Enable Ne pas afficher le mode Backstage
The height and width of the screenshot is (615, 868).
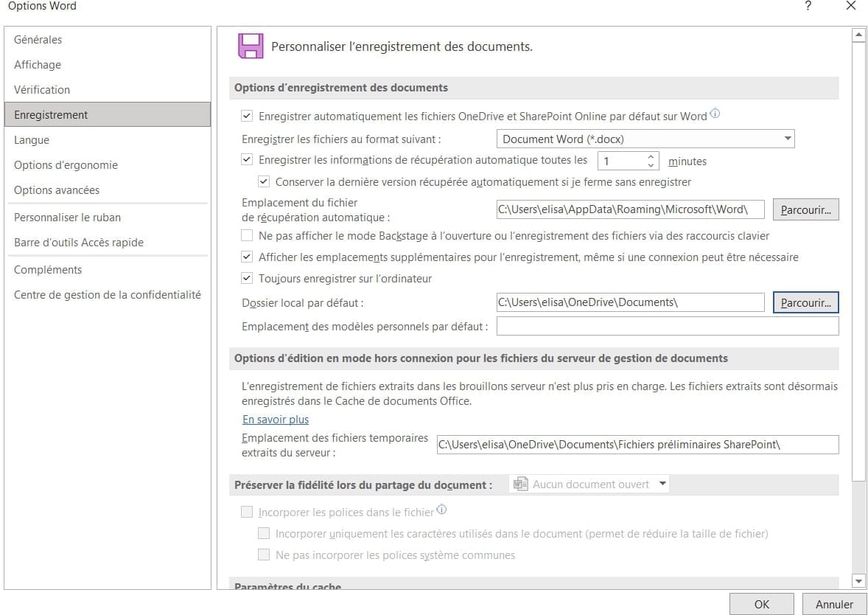[247, 236]
